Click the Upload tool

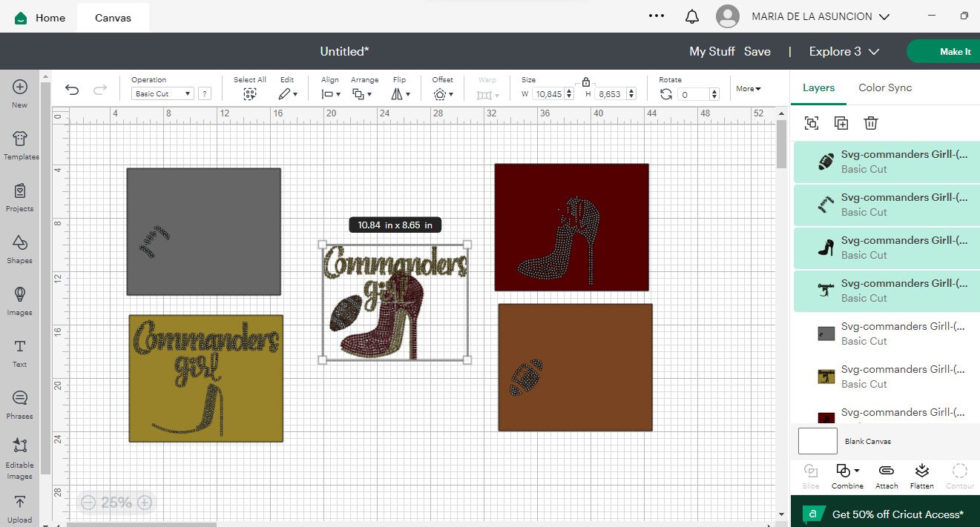pyautogui.click(x=20, y=509)
